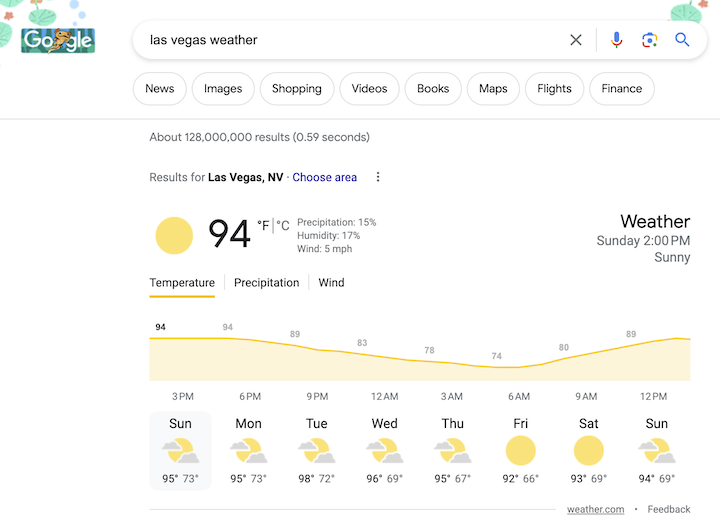
Task: Select the sunny Fri forecast icon
Action: [520, 451]
